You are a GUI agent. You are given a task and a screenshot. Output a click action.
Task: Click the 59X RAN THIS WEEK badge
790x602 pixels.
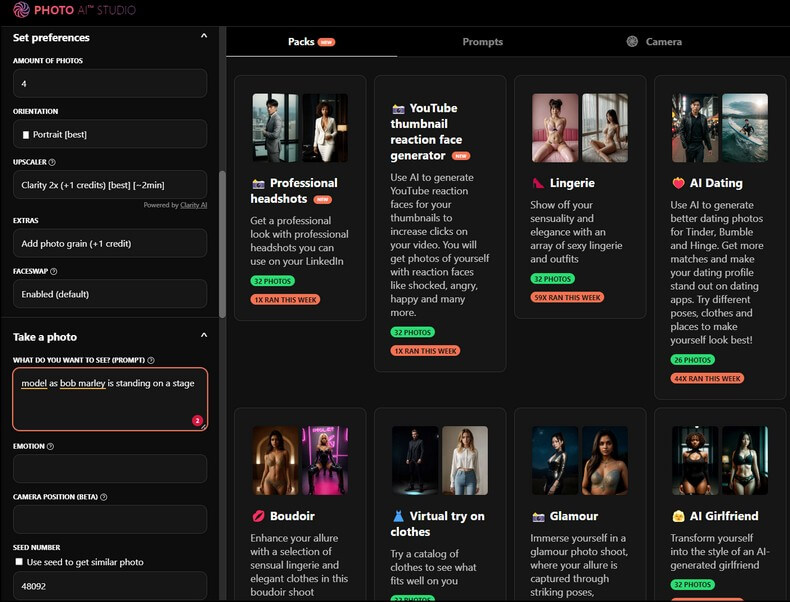567,297
